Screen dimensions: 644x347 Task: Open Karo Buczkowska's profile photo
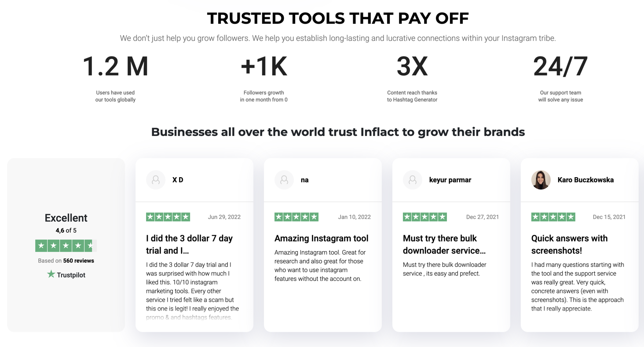(541, 180)
